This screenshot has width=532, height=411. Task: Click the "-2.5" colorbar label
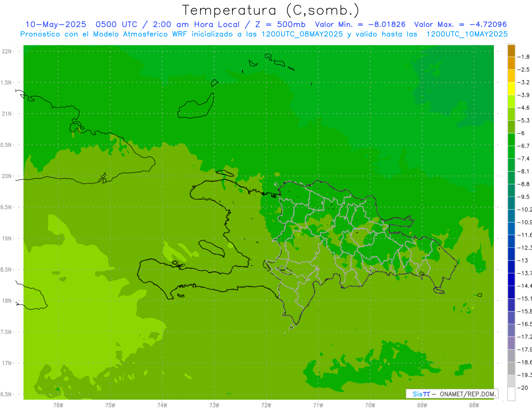click(x=524, y=70)
